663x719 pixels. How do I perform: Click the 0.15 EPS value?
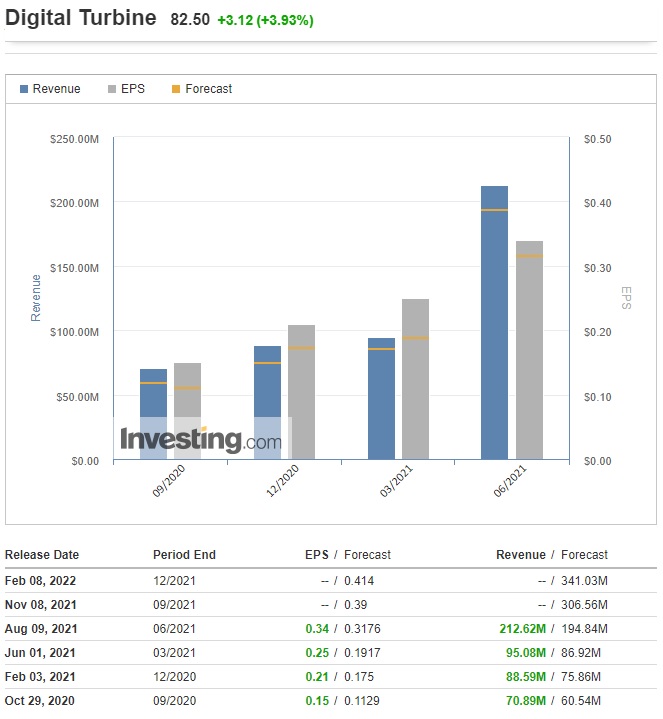317,701
